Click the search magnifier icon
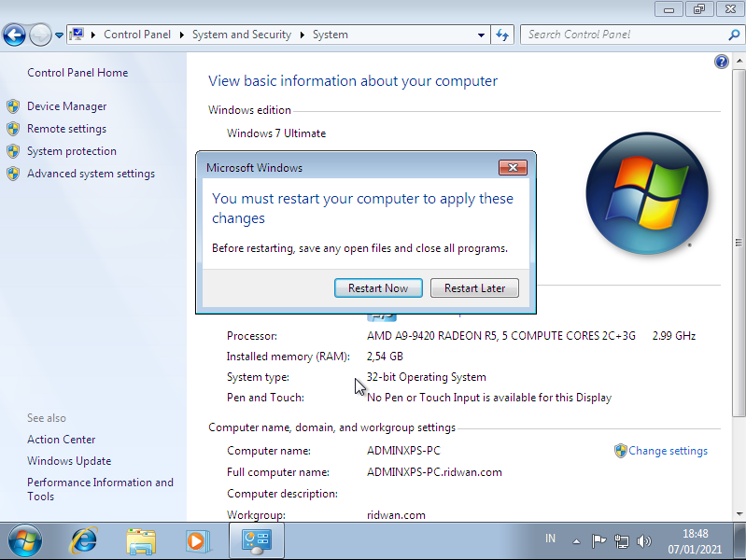 (734, 35)
